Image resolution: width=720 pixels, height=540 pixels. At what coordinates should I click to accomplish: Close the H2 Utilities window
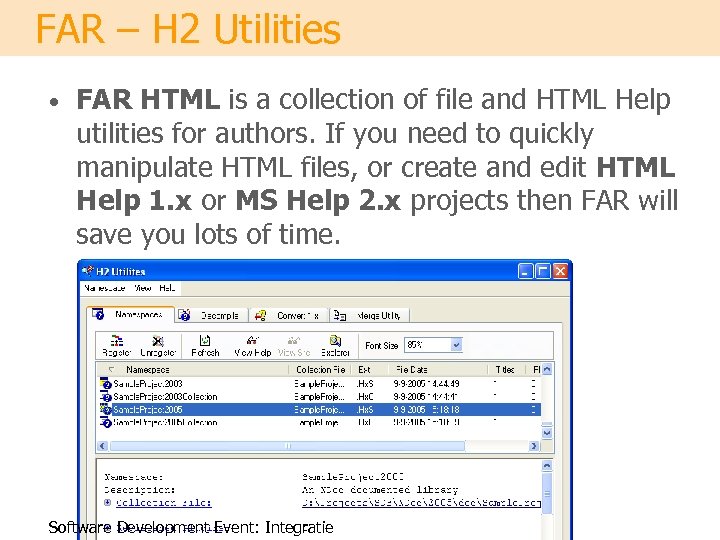click(x=560, y=271)
